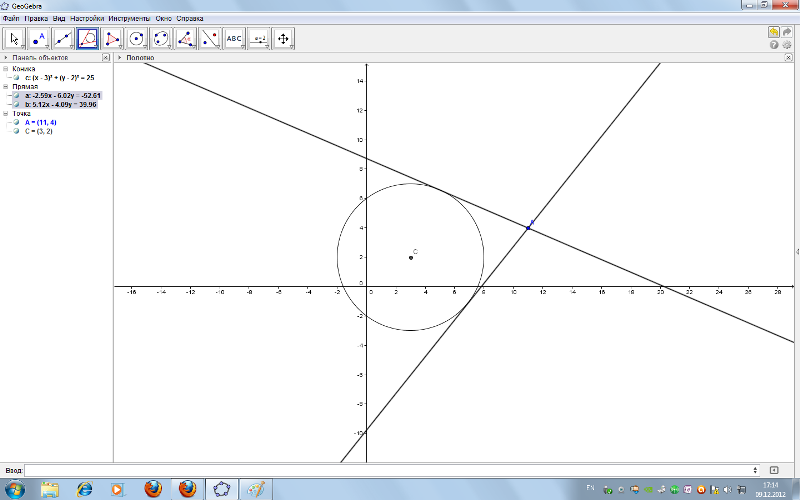This screenshot has height=500, width=800.
Task: Select the Polygon tool
Action: tap(112, 39)
